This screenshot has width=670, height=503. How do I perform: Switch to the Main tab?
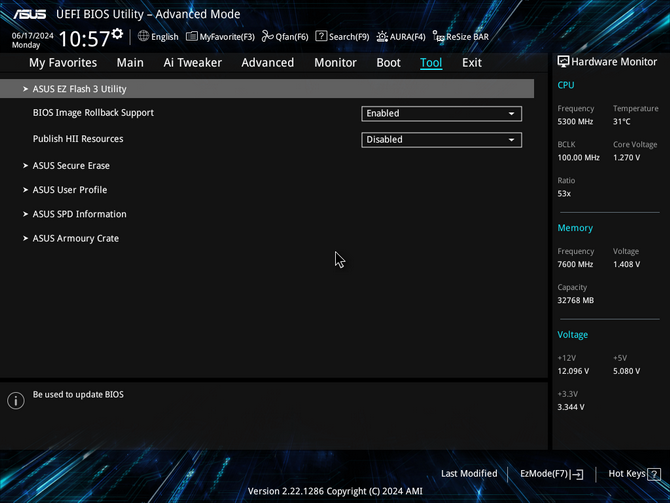(x=130, y=62)
